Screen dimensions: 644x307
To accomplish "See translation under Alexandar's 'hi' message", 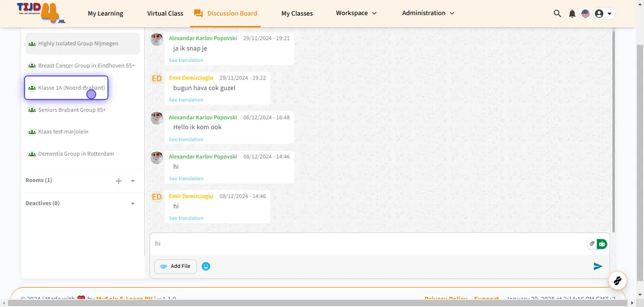I will (x=186, y=179).
